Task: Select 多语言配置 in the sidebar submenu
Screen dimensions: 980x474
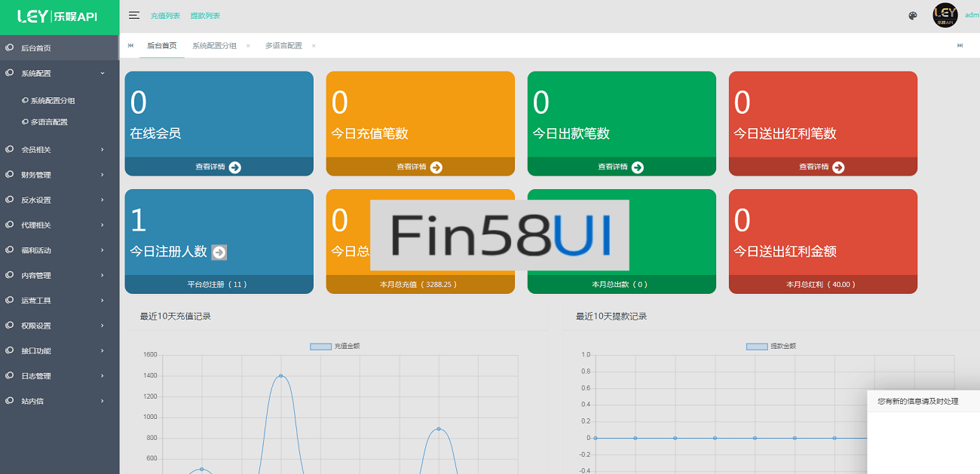Action: [x=49, y=122]
